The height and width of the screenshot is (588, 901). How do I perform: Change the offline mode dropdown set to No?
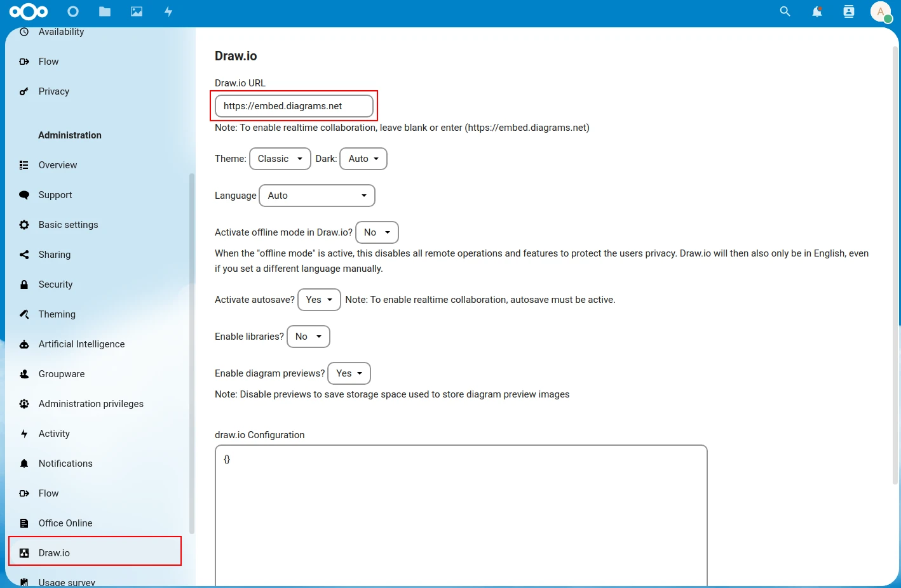click(x=377, y=232)
